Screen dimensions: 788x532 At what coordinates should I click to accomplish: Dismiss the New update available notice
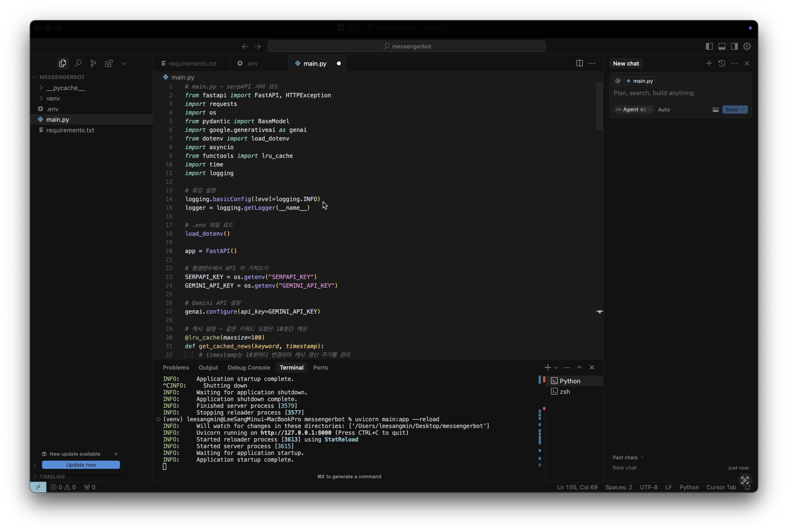click(116, 454)
